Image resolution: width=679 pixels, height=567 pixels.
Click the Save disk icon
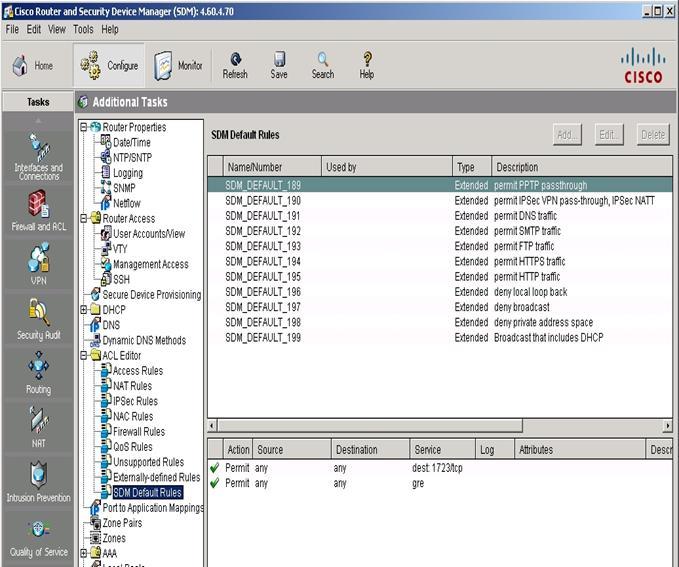[279, 59]
